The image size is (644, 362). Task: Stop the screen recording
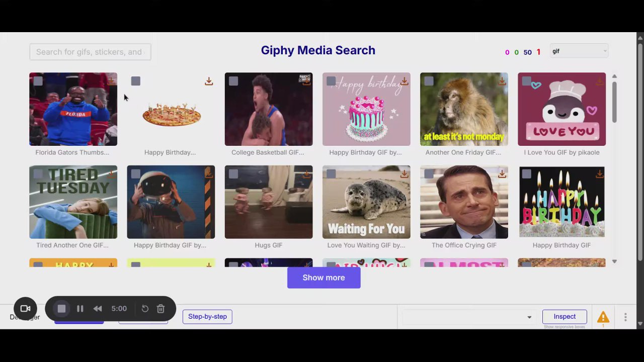[x=61, y=309]
